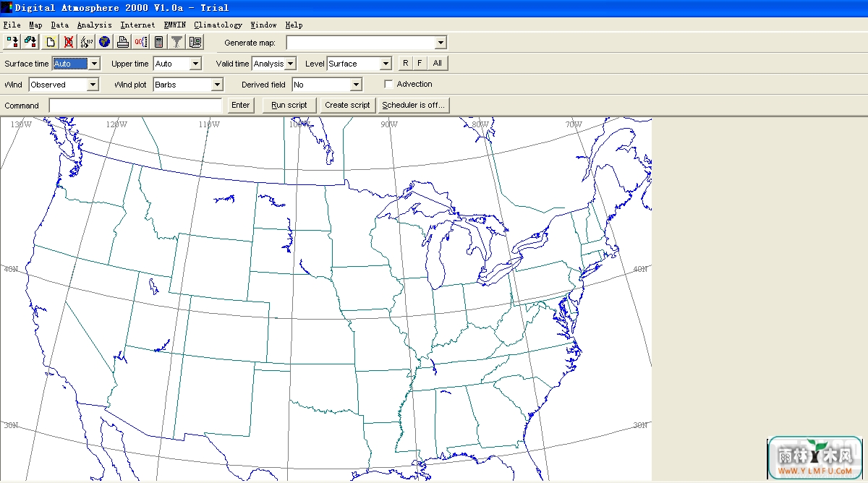This screenshot has width=868, height=483.
Task: Click the Create script button
Action: tap(348, 105)
